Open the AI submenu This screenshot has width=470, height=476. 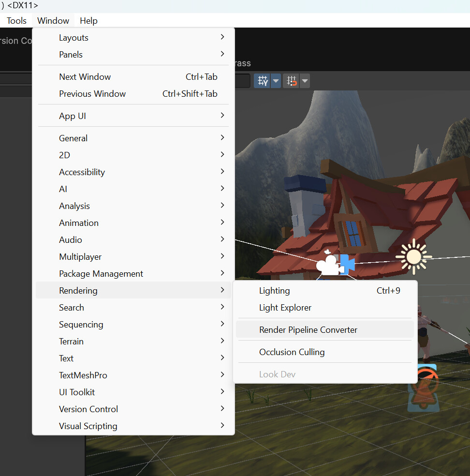pos(133,189)
